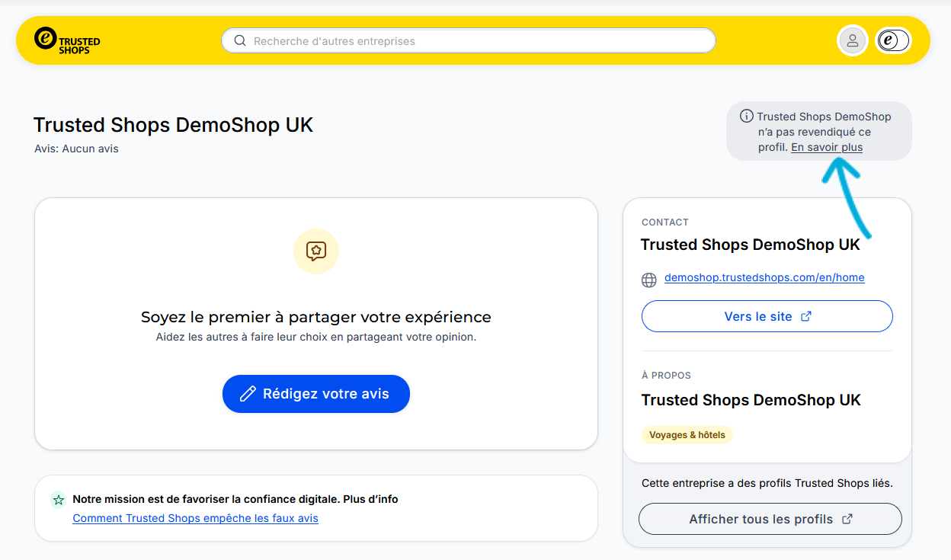Open Comment Trusted Shops empêche les faux avis
Viewport: 951px width, 560px height.
click(196, 518)
